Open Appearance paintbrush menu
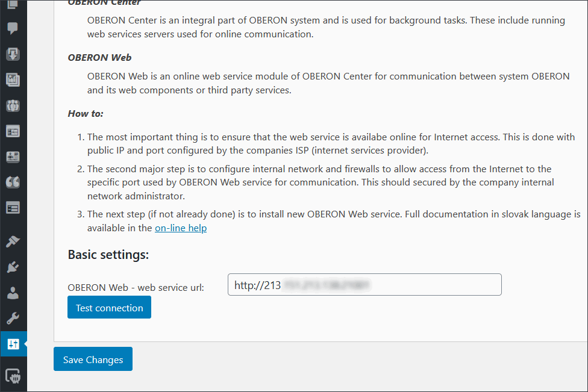 (13, 241)
